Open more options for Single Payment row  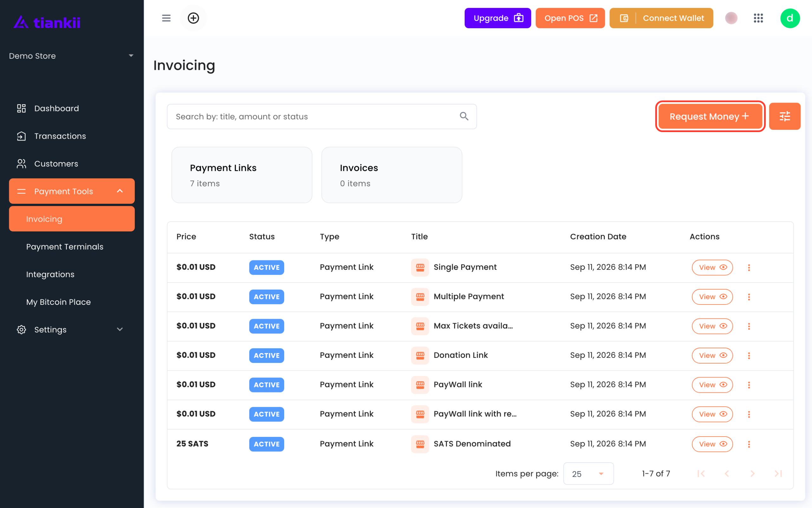click(749, 267)
